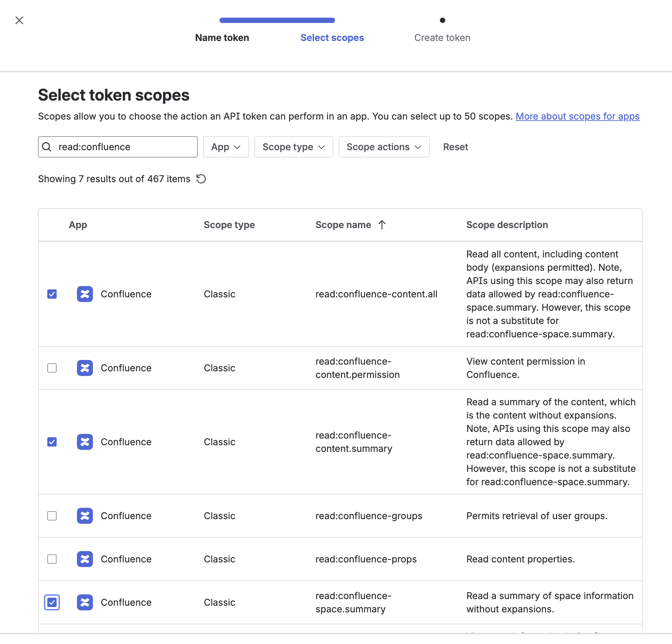Select the Create token step
The height and width of the screenshot is (644, 672).
[442, 38]
